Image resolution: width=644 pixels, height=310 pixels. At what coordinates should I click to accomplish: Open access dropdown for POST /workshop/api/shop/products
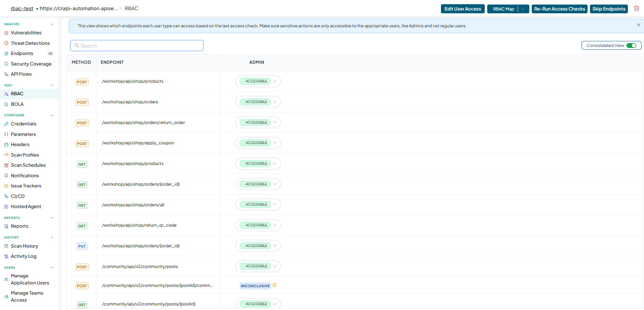click(x=258, y=81)
